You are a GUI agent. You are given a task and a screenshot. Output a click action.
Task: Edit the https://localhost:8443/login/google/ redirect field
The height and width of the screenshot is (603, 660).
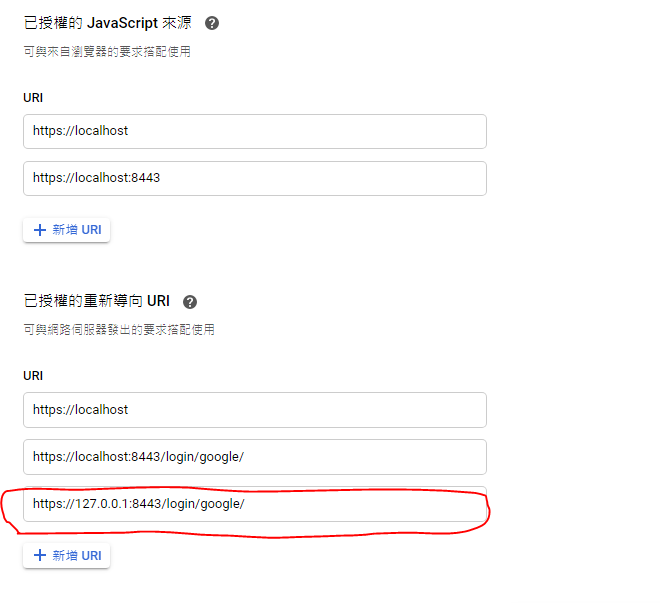[254, 456]
